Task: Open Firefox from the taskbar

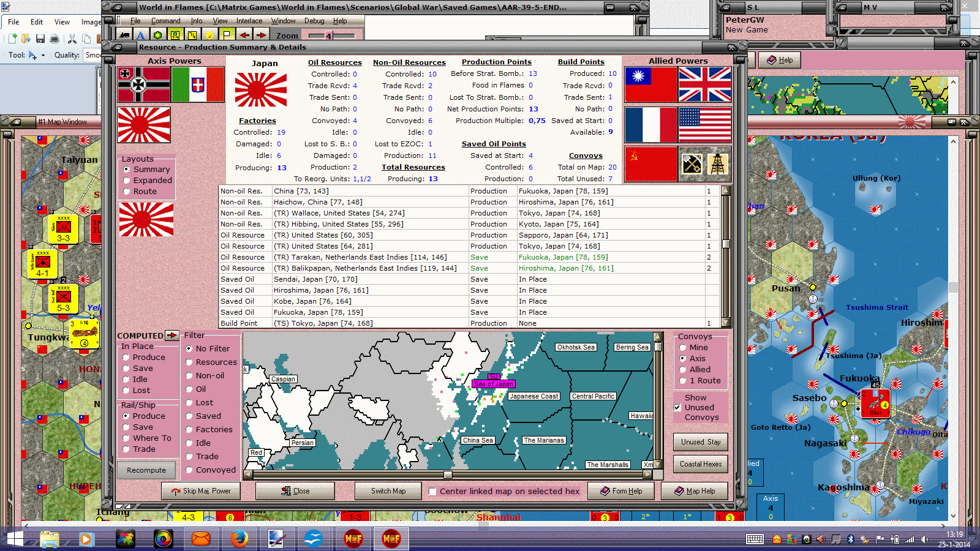Action: [239, 539]
